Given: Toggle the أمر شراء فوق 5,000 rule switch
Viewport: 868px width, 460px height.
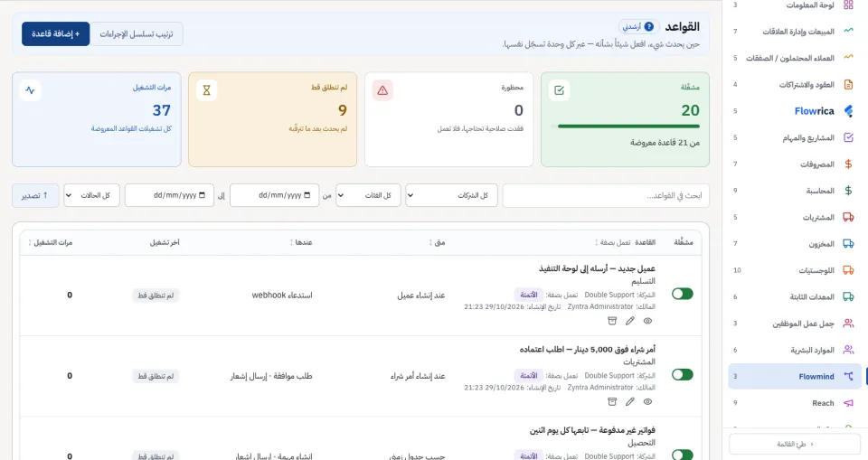Looking at the screenshot, I should coord(682,375).
